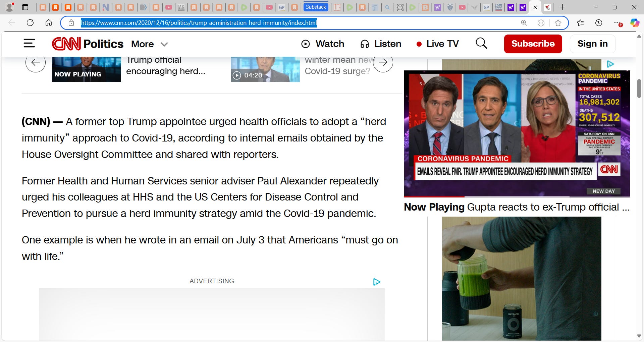
Task: Click the page vertical scrollbar thumb
Action: pos(639,89)
